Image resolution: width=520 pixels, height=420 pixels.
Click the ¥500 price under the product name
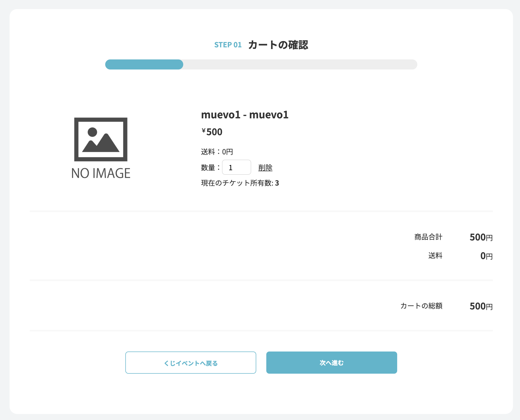(211, 131)
